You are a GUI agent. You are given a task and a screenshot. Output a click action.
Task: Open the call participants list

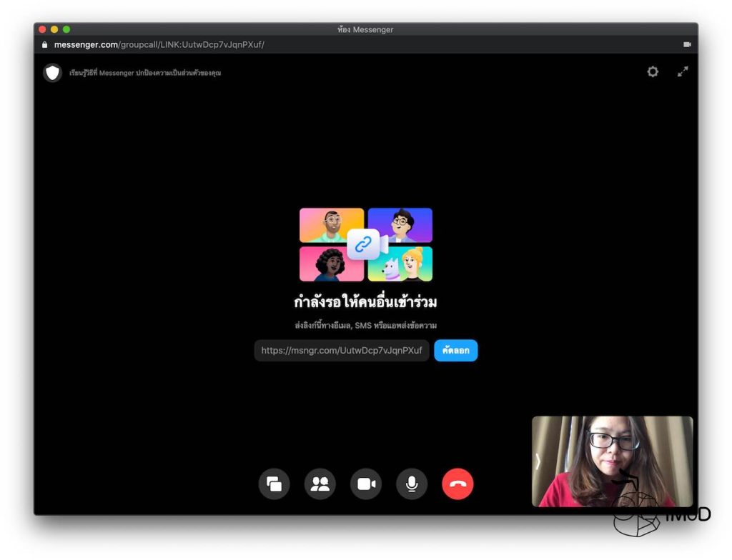coord(320,484)
